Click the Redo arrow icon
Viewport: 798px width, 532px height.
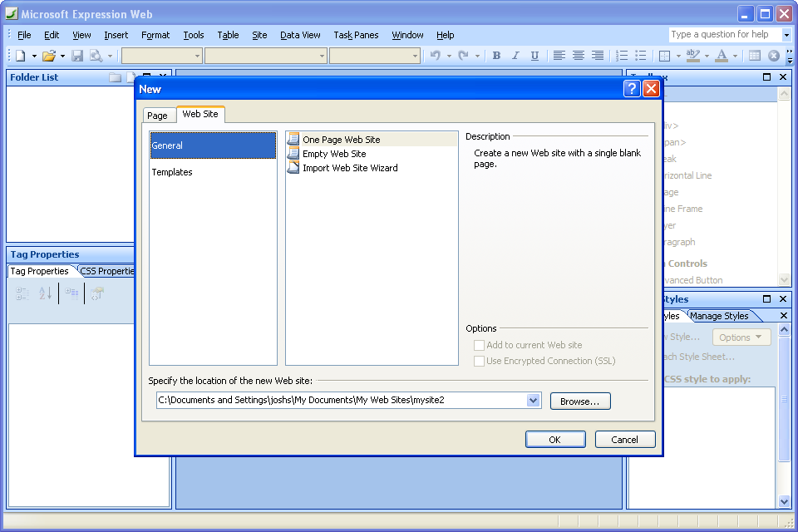pos(463,56)
